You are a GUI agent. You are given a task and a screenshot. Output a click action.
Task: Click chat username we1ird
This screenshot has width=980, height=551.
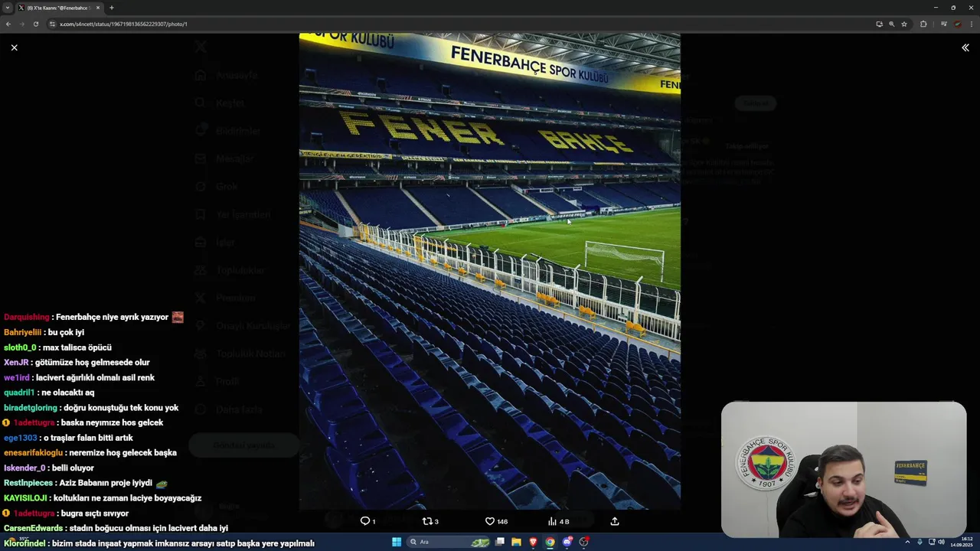tap(17, 377)
